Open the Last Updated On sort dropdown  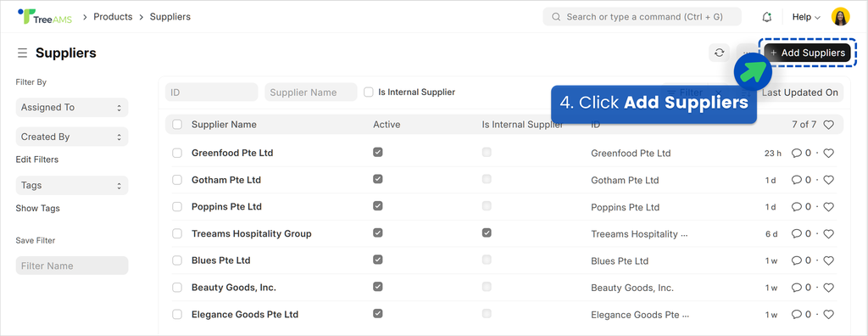(x=800, y=92)
